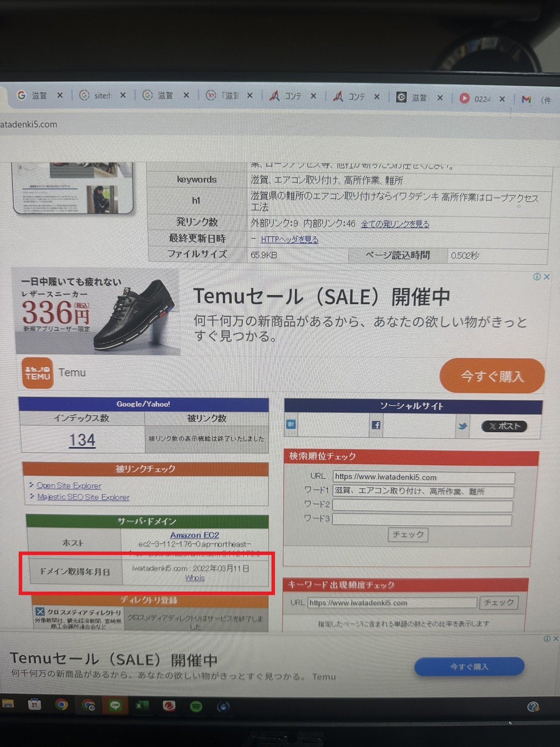Click the keywords row label
Image resolution: width=560 pixels, height=747 pixels.
(197, 179)
